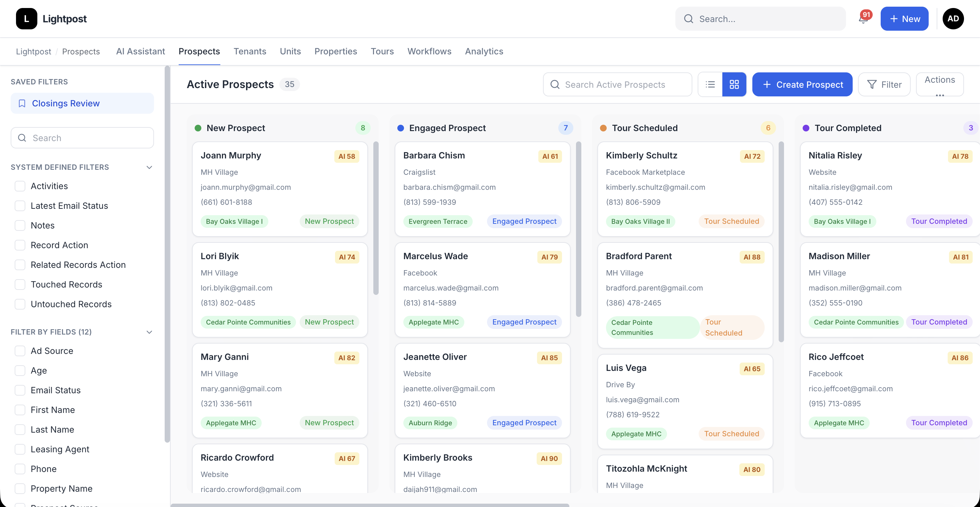Click the AI 67 badge on Ricardo Crowford
This screenshot has width=980, height=507.
[x=347, y=459]
